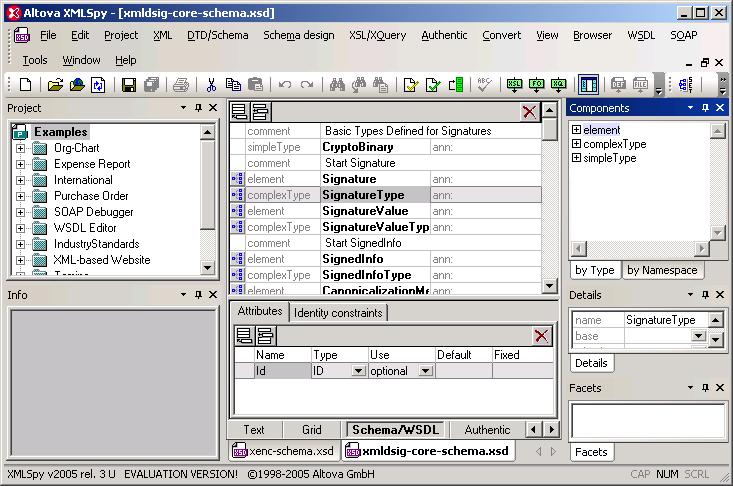Open the base dropdown in Details
The width and height of the screenshot is (733, 486).
[698, 336]
